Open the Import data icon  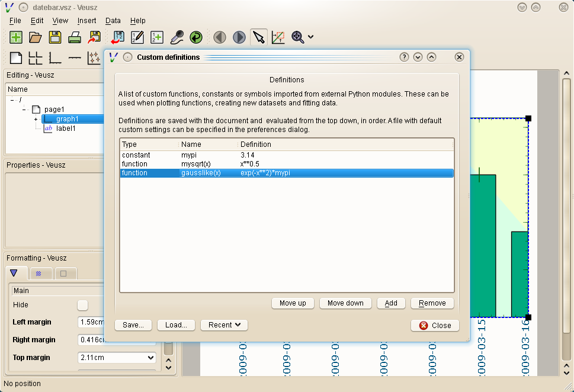[118, 37]
